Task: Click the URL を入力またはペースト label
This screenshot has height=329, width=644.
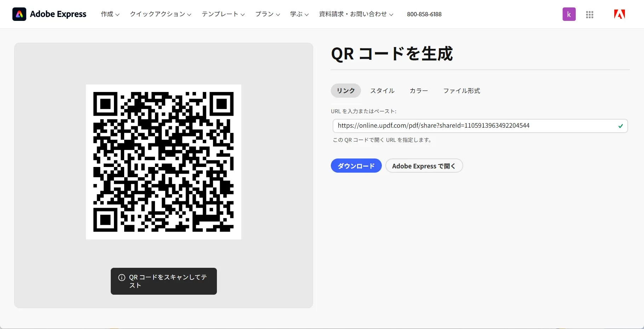Action: pos(363,111)
